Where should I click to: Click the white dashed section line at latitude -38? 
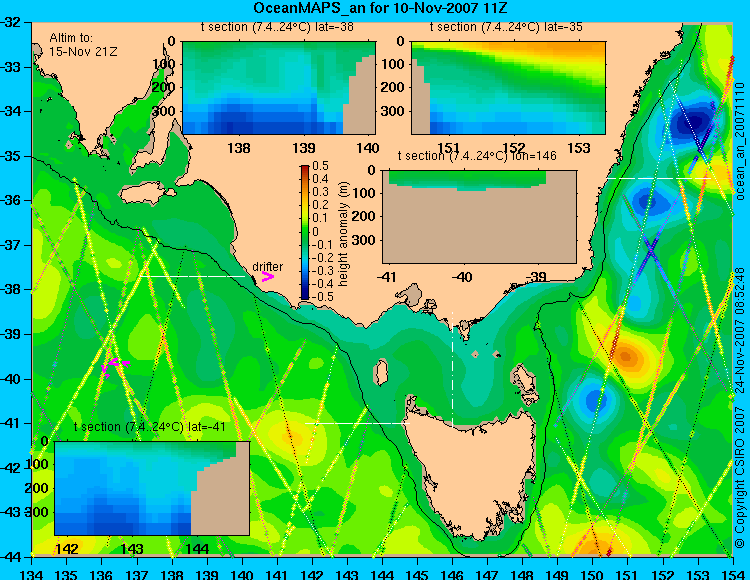click(x=192, y=276)
